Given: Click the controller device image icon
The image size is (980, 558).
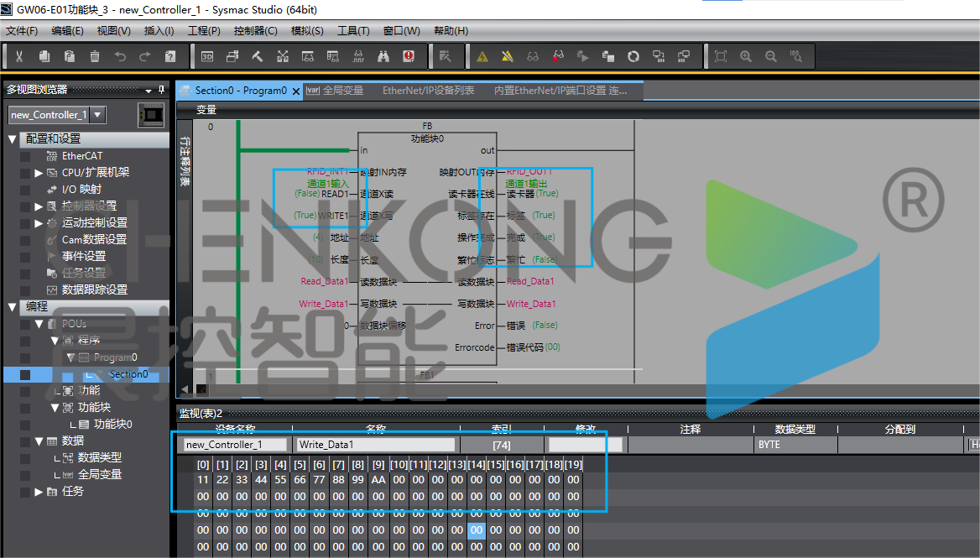Looking at the screenshot, I should pyautogui.click(x=151, y=115).
